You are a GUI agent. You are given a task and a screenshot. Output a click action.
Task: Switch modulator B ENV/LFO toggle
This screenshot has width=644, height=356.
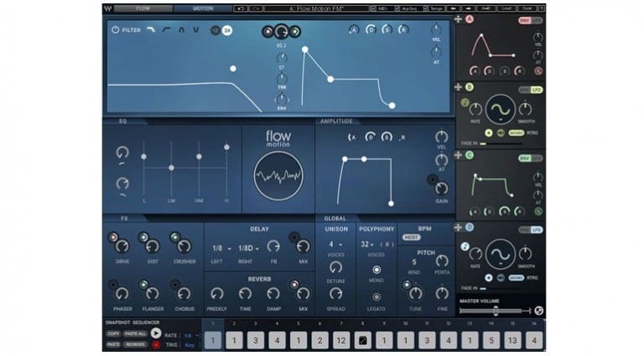click(530, 90)
